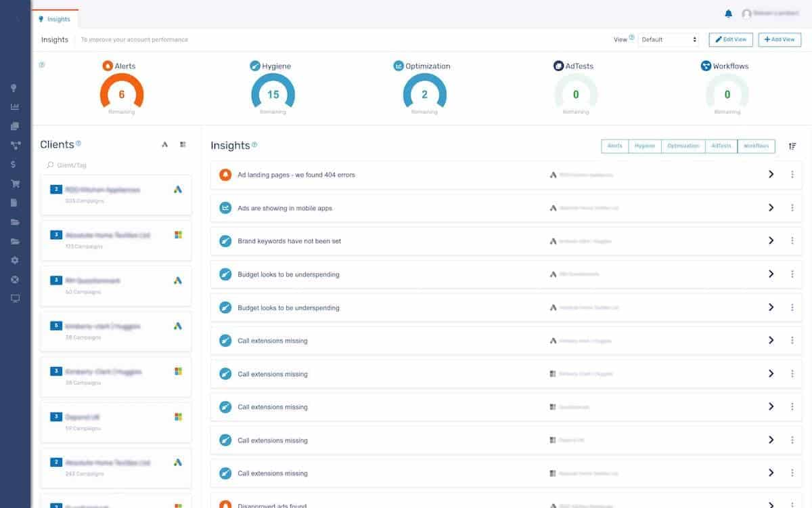Click the Optimization icon above gauge
This screenshot has width=812, height=508.
click(399, 66)
